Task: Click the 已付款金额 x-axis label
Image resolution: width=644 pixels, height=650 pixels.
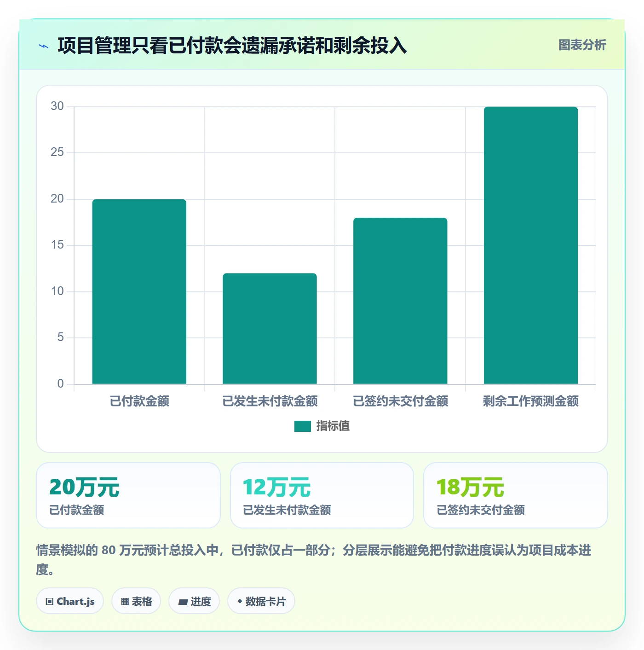Action: tap(139, 401)
